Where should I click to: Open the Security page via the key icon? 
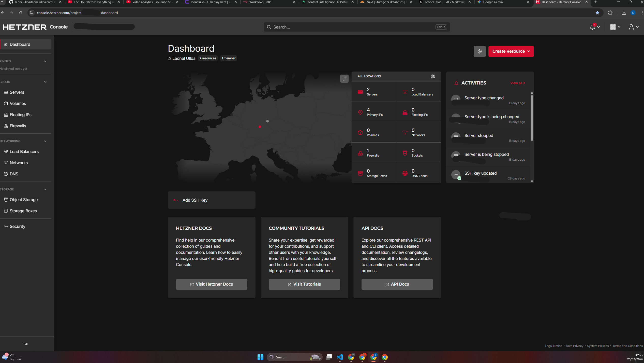pos(17,226)
